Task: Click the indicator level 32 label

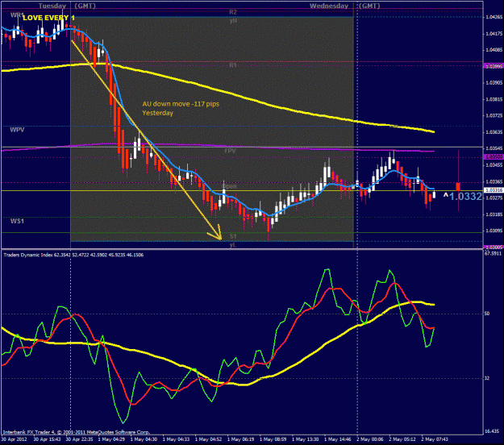Action: (487, 378)
